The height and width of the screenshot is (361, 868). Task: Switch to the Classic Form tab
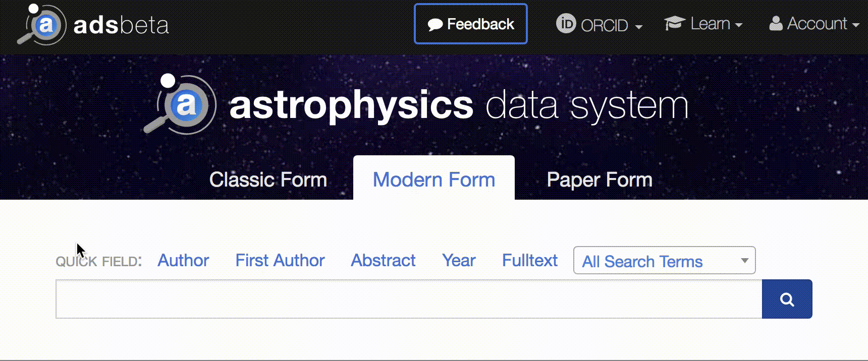[x=268, y=179]
